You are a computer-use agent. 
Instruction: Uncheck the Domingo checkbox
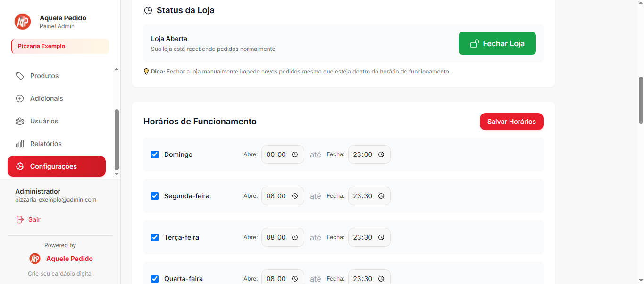(x=155, y=154)
